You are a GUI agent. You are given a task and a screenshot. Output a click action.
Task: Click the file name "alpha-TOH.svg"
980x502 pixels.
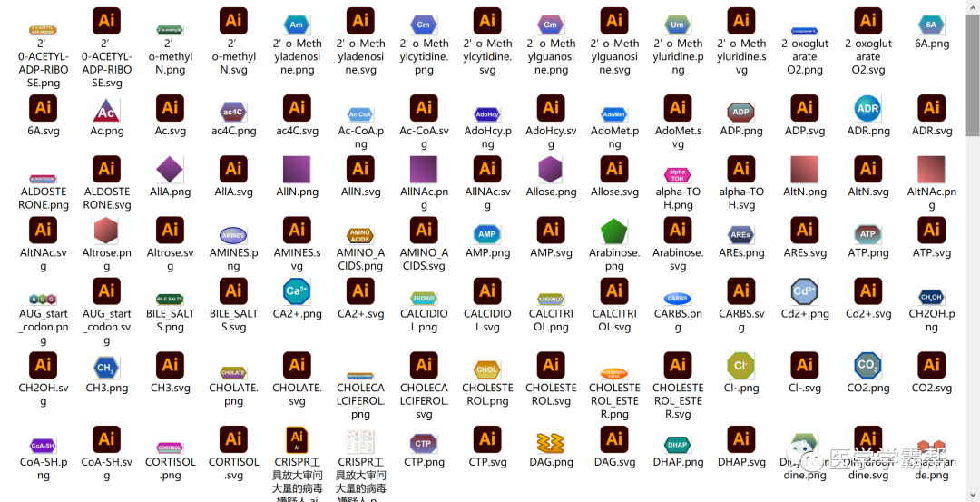click(x=741, y=198)
